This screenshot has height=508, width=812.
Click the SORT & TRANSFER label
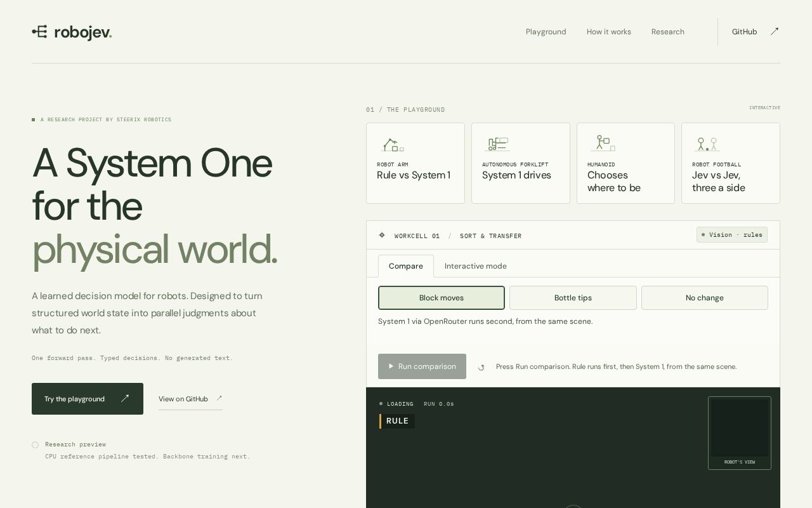[491, 236]
